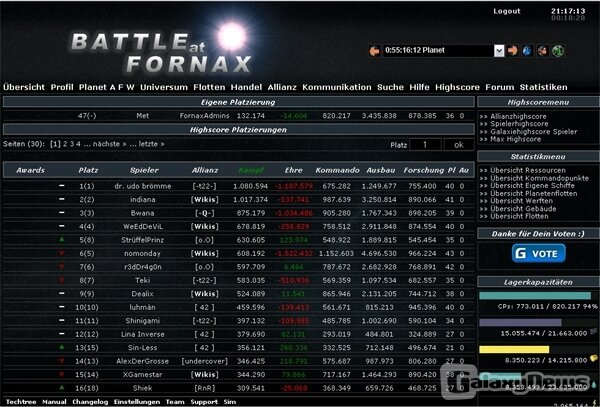The height and width of the screenshot is (407, 600).
Task: Open Übersicht Eigene Schiffe link
Action: point(533,186)
